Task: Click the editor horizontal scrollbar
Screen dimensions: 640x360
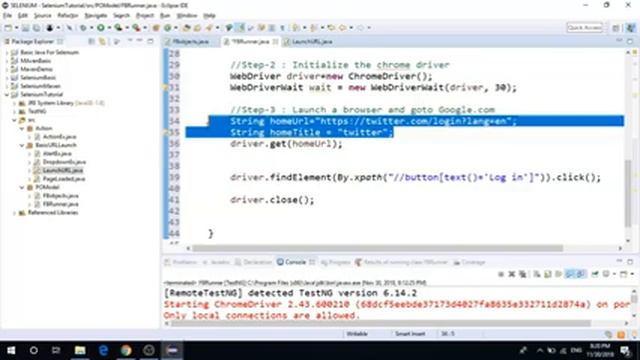Action: point(378,248)
